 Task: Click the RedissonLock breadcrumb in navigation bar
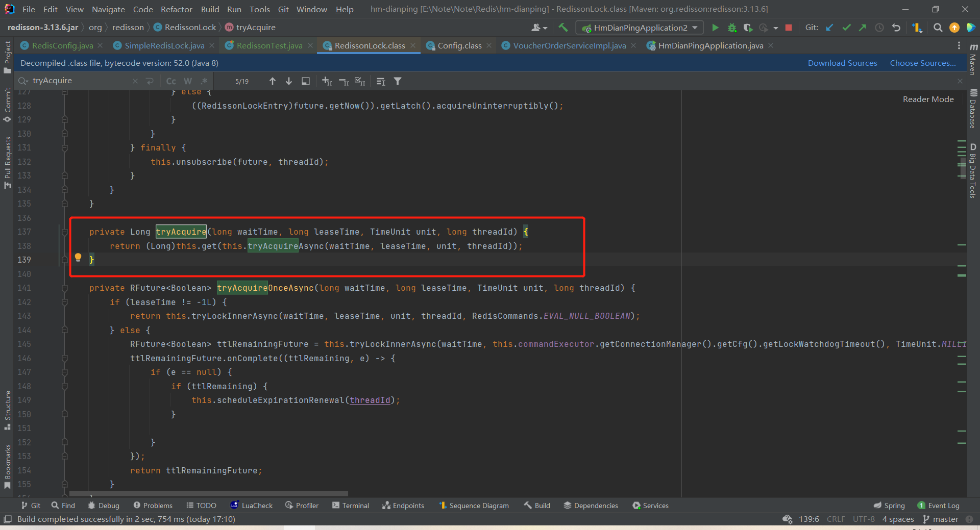pyautogui.click(x=185, y=28)
